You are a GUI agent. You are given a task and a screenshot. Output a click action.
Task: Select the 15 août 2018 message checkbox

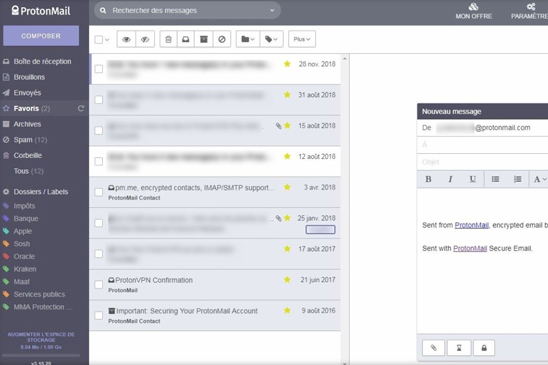[99, 130]
